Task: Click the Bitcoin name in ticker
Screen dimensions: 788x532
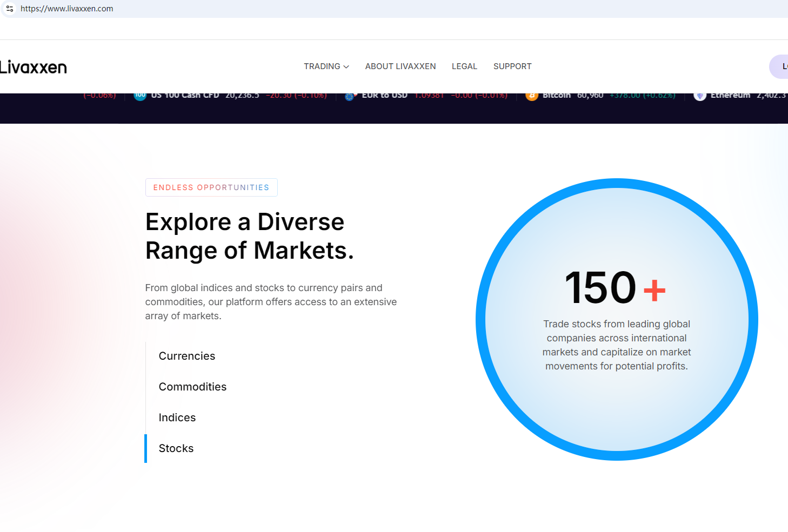Action: point(557,96)
